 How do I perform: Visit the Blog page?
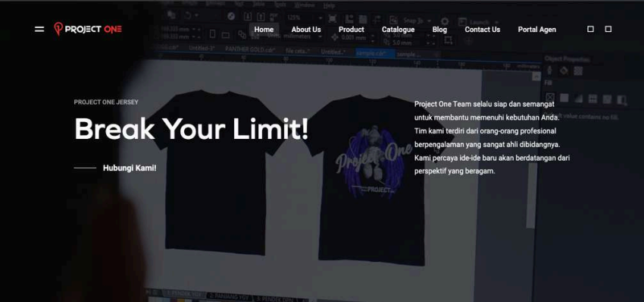[439, 30]
